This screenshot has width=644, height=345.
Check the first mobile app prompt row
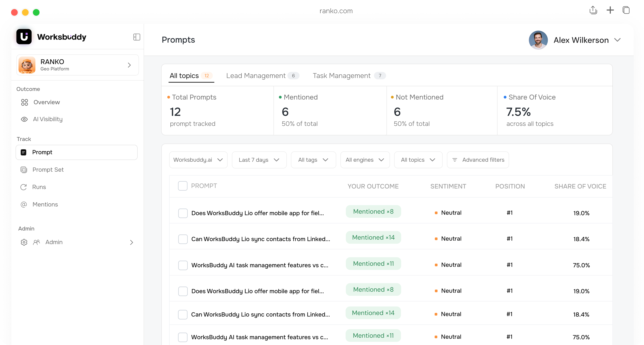183,213
